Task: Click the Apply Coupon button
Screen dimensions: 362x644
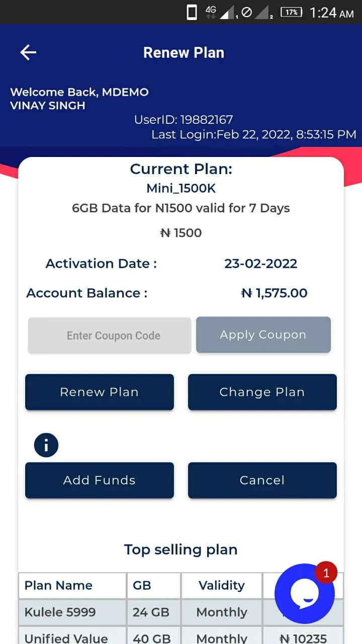Action: coord(263,335)
